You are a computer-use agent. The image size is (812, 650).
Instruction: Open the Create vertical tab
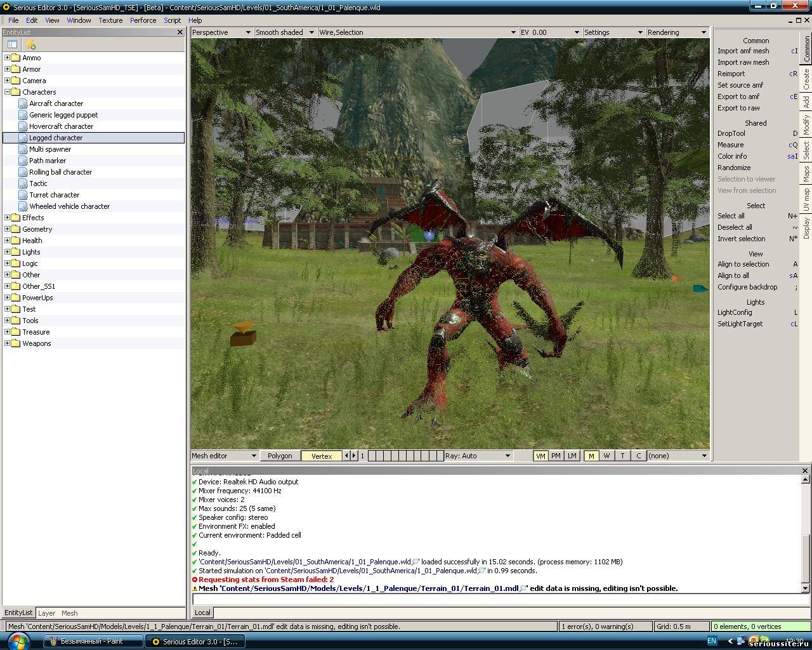tap(806, 79)
